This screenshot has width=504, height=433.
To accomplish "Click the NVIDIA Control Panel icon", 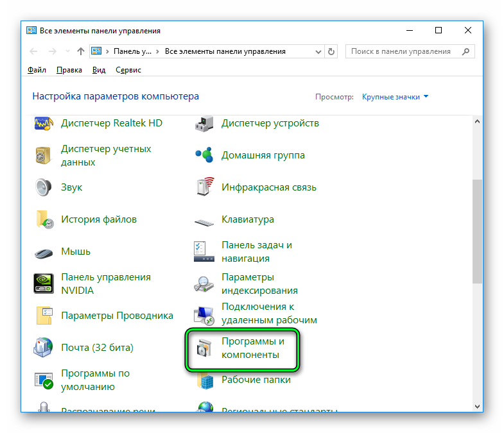I will [x=43, y=284].
